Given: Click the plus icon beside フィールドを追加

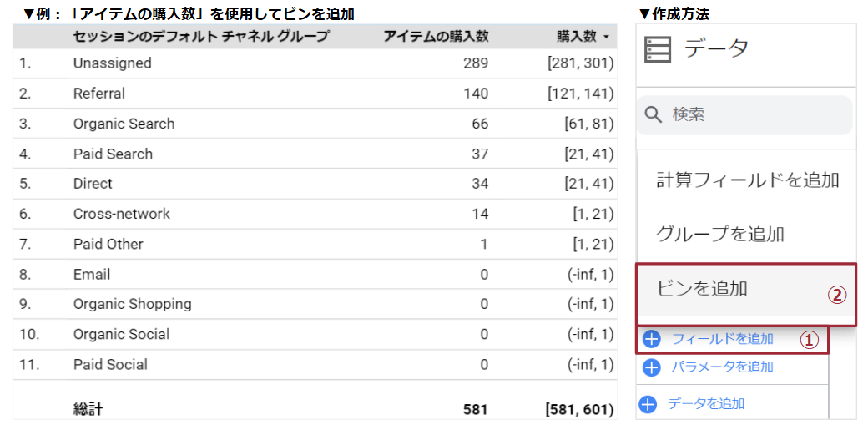Looking at the screenshot, I should 652,339.
